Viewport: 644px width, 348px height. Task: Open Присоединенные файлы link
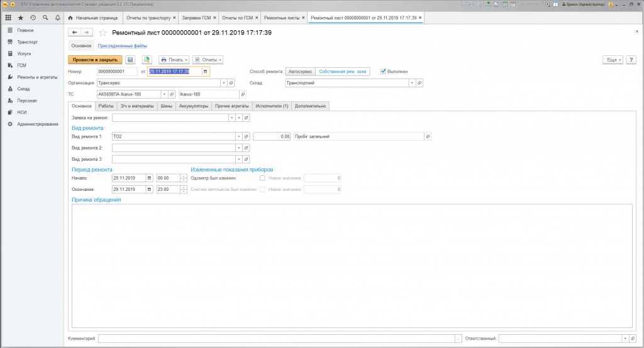click(123, 46)
